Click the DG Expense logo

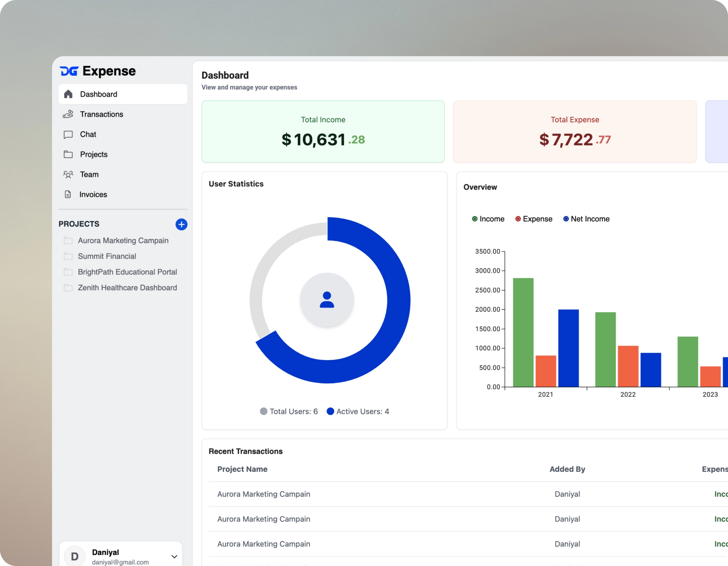98,71
